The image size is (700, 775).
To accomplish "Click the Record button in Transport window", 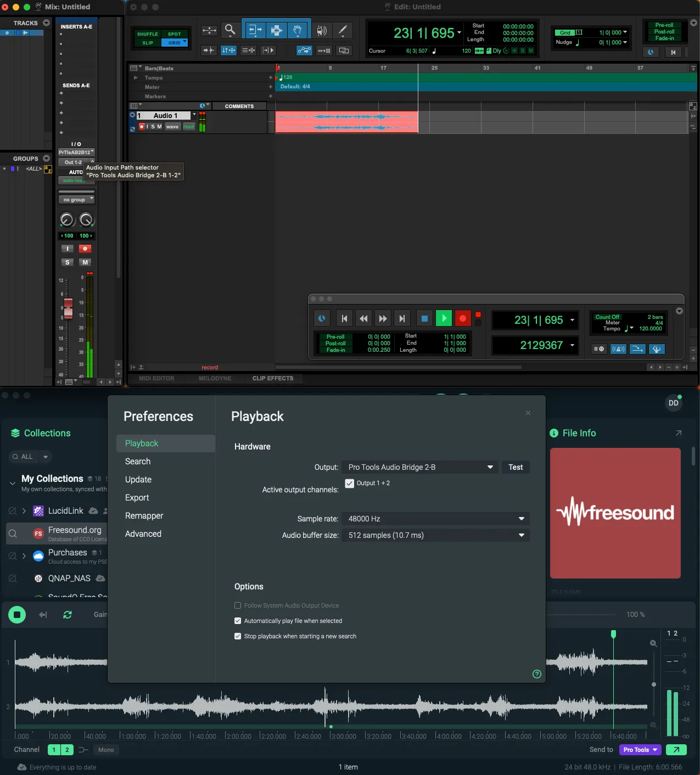I will tap(463, 318).
